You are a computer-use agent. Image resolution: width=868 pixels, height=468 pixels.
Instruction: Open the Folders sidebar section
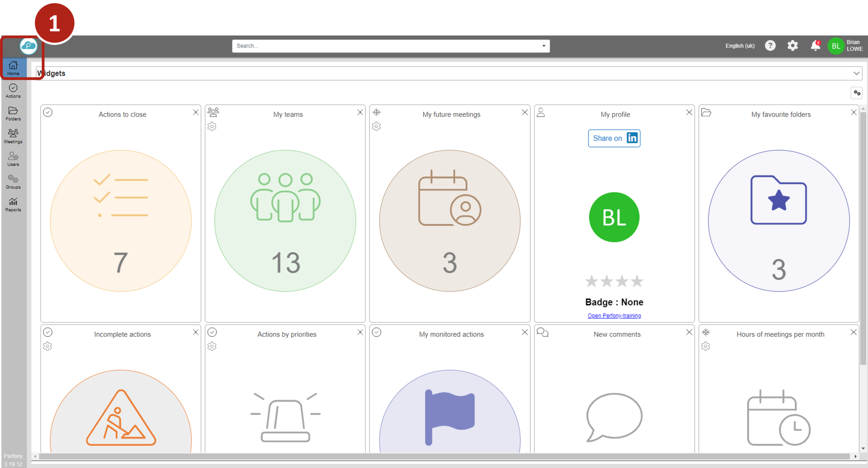click(x=13, y=114)
